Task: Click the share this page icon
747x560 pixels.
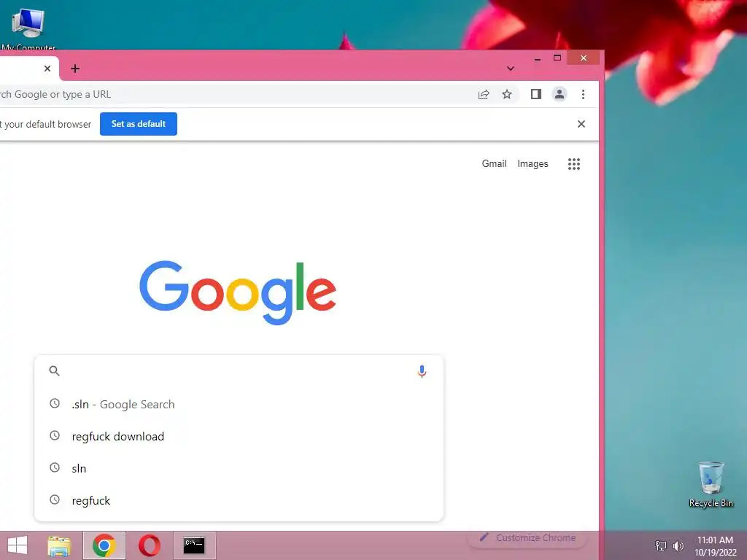Action: point(484,94)
